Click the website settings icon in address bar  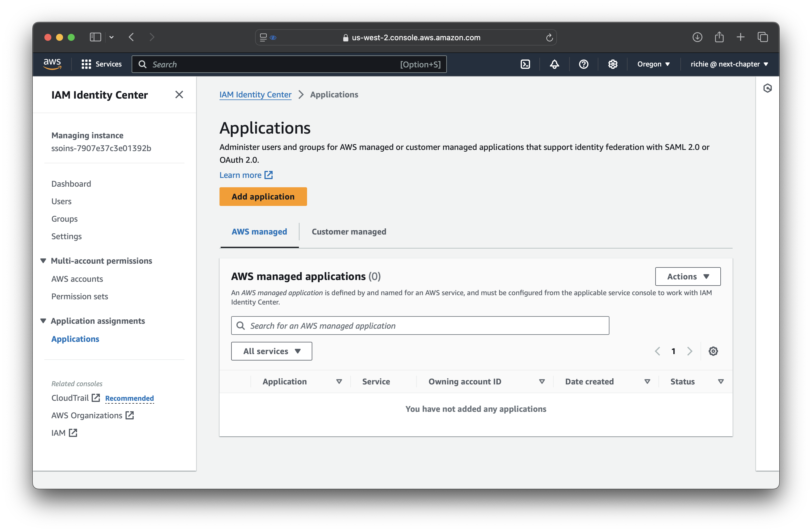263,38
